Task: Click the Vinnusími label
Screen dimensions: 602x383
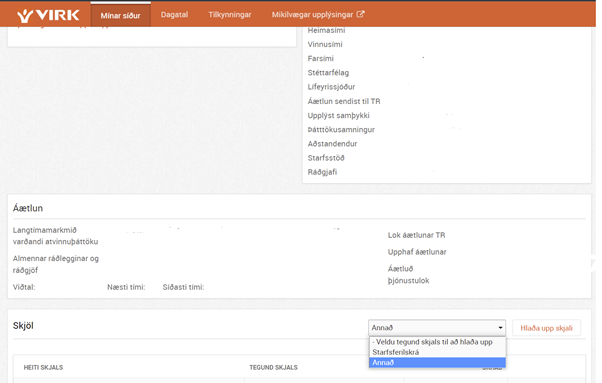Action: 325,45
